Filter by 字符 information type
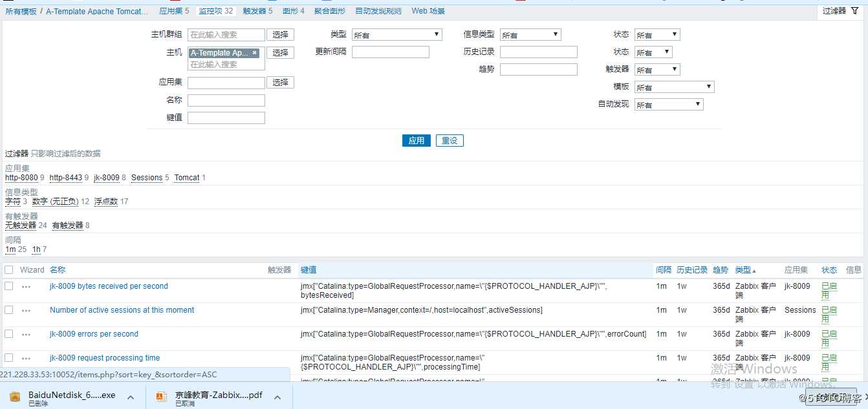This screenshot has height=409, width=868. tap(13, 202)
